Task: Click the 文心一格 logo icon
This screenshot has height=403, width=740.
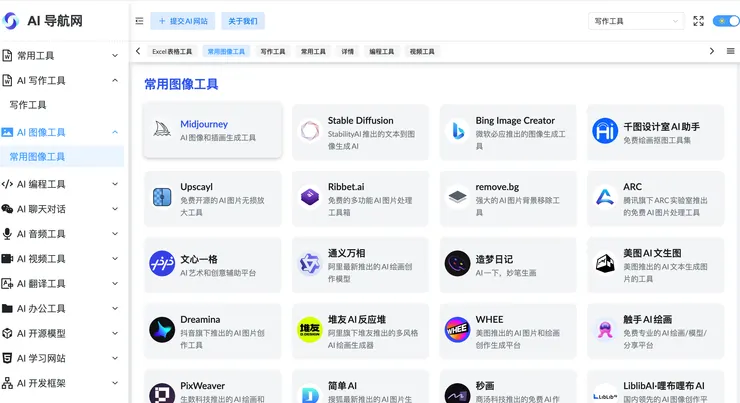Action: pyautogui.click(x=162, y=263)
